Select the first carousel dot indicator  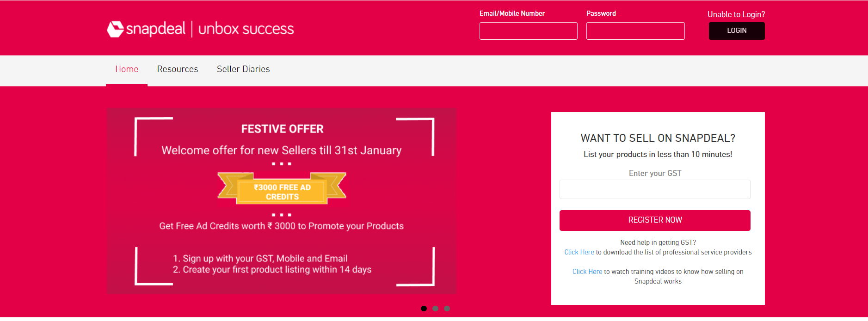424,309
